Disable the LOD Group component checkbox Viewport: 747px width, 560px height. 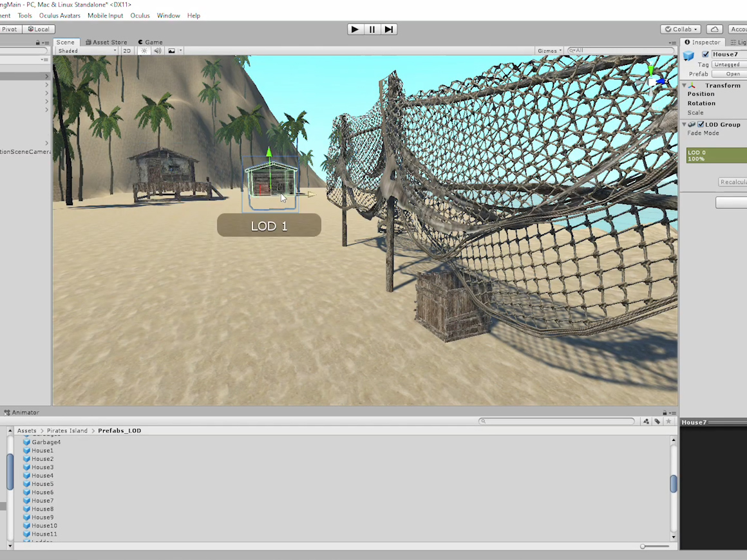pyautogui.click(x=701, y=125)
